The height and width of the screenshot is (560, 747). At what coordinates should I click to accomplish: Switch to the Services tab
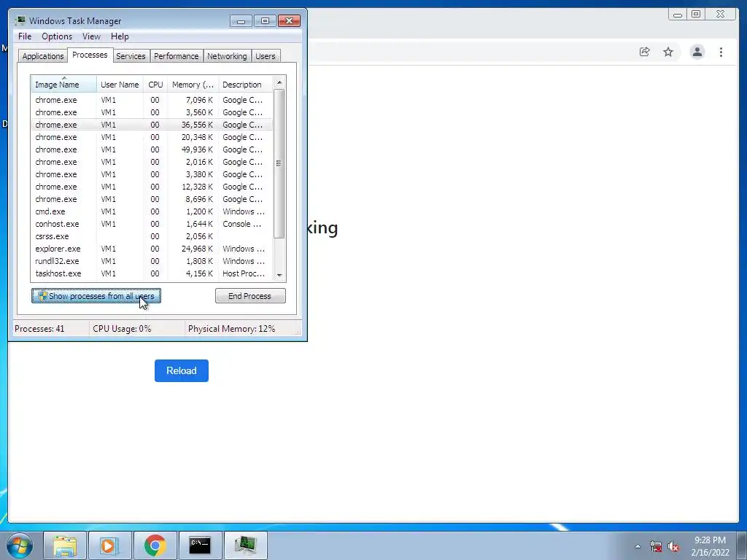(x=131, y=56)
